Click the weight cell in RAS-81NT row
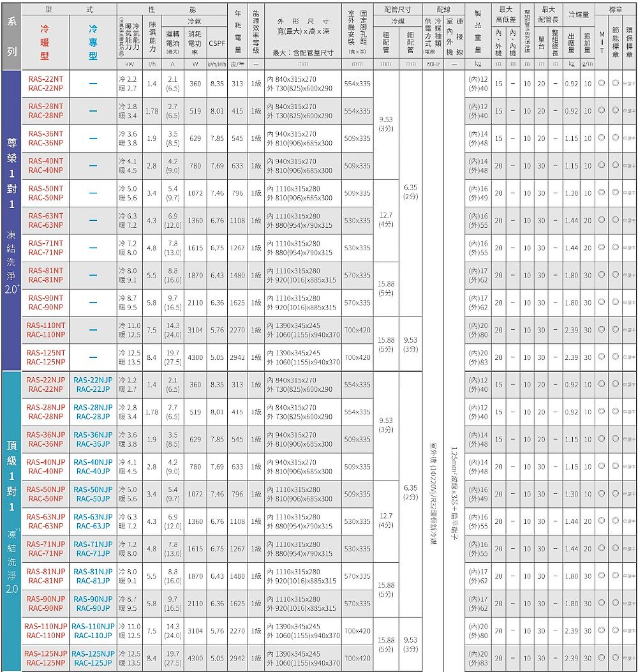This screenshot has height=672, width=638. coord(478,275)
